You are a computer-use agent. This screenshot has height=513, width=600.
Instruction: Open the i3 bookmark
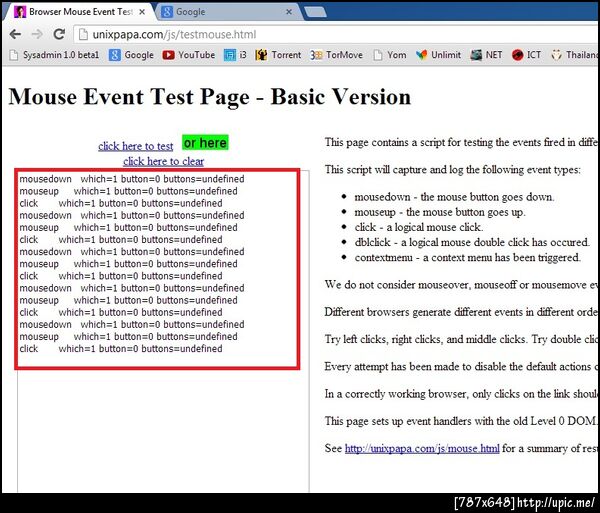pos(235,55)
